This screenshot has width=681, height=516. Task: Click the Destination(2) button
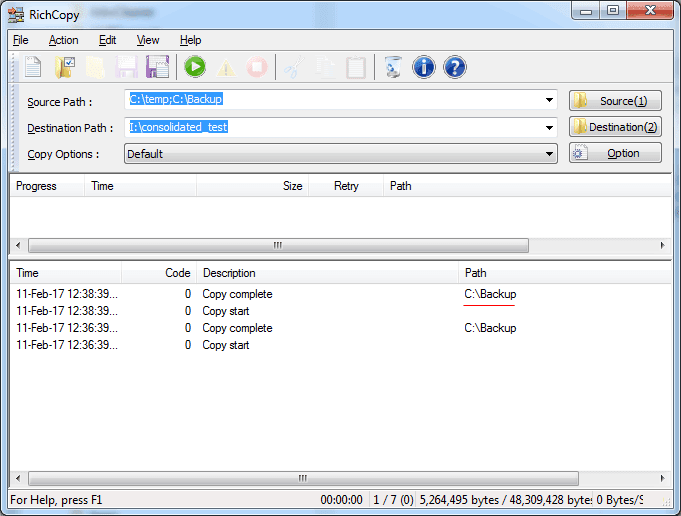[615, 127]
